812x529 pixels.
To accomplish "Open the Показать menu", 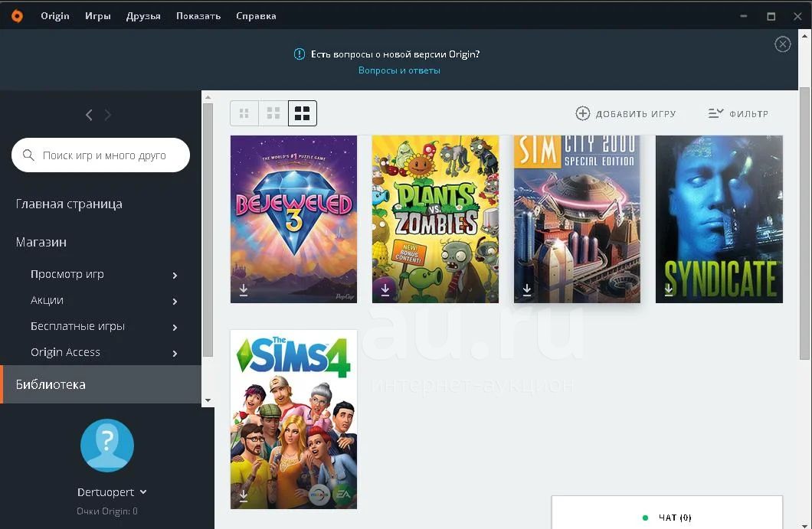I will 198,16.
